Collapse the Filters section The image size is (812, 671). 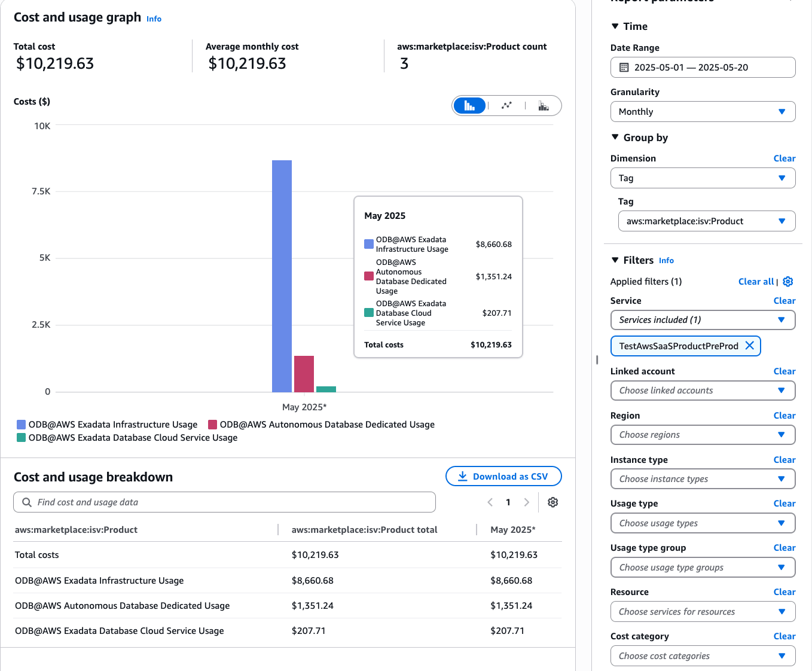click(x=616, y=260)
